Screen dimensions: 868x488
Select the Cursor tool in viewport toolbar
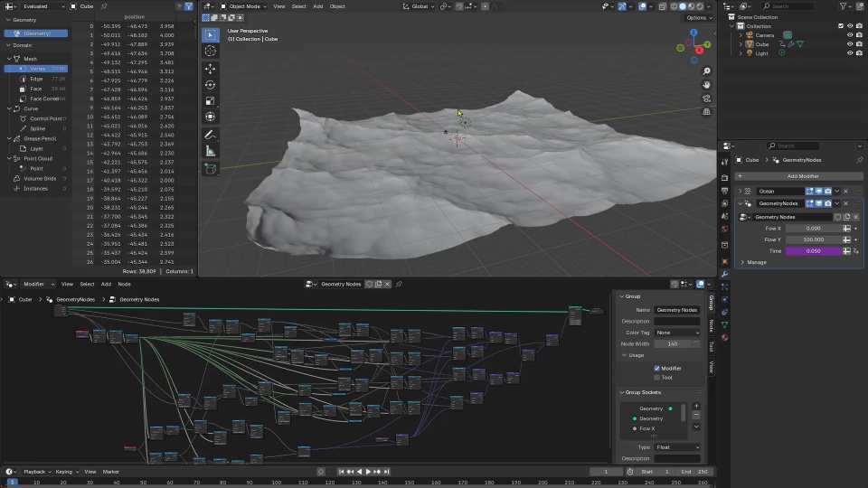click(x=211, y=51)
